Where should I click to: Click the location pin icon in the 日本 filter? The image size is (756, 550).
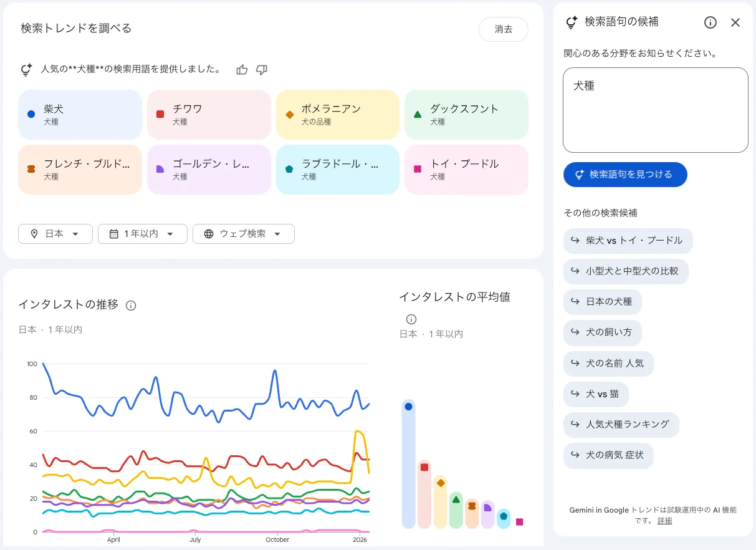tap(35, 234)
